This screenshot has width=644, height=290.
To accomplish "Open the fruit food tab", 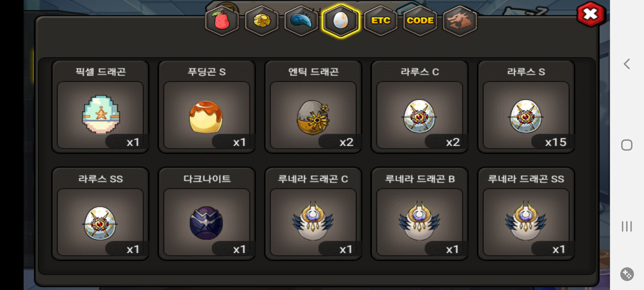I will (222, 21).
